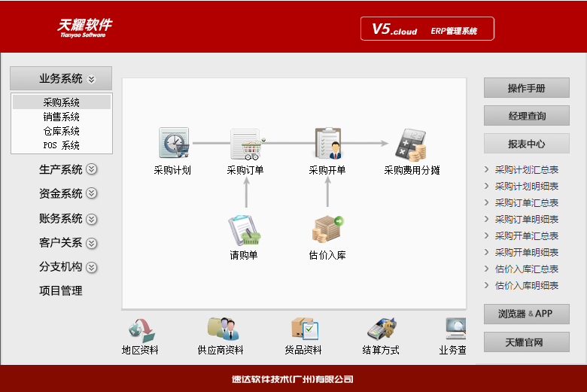The image size is (587, 392).
Task: Open the 采购订单明细表 report link
Action: pos(527,219)
